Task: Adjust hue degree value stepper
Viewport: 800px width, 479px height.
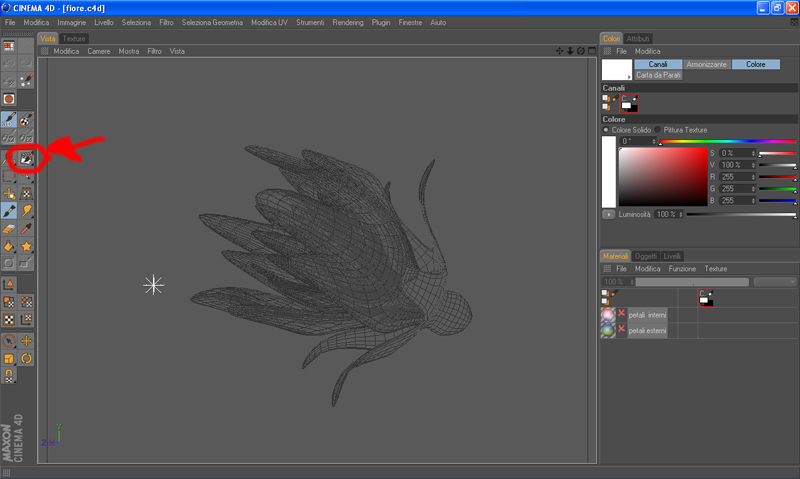Action: [x=654, y=141]
